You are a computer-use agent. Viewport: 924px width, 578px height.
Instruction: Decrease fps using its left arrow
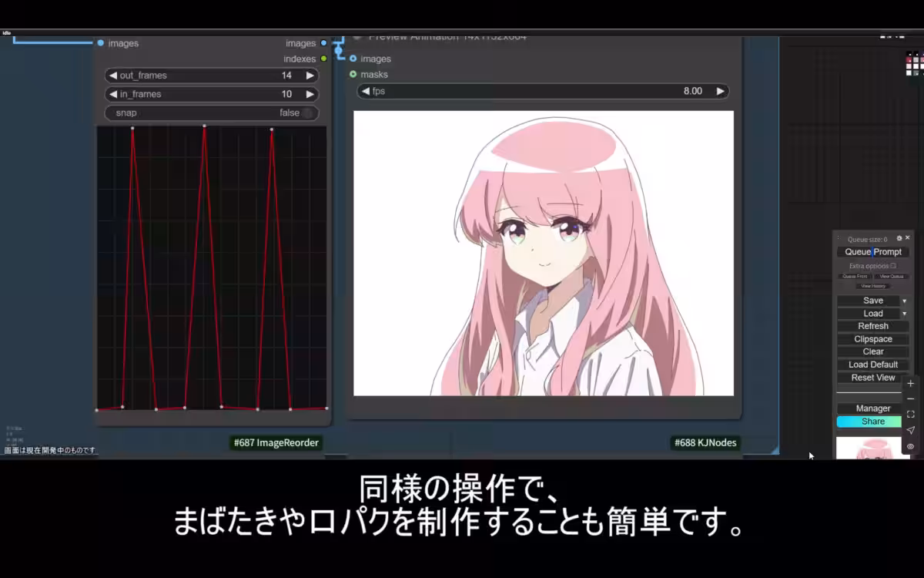[366, 90]
